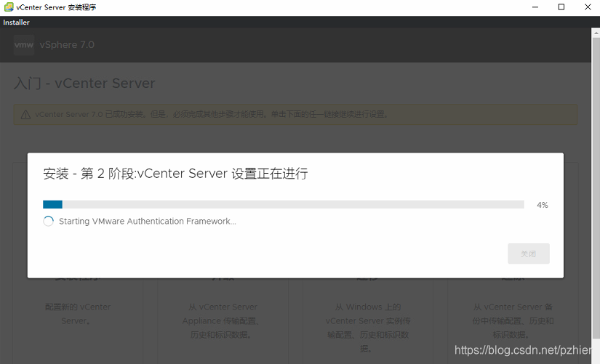Click the loading spinner beside status text
Image resolution: width=600 pixels, height=364 pixels.
[x=48, y=221]
